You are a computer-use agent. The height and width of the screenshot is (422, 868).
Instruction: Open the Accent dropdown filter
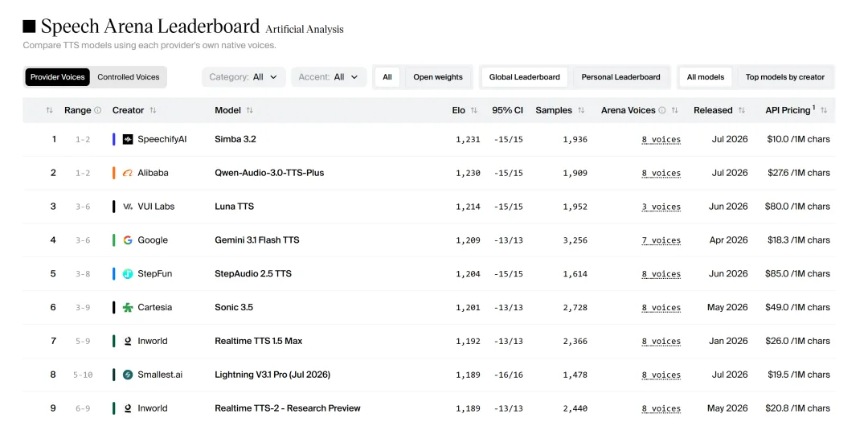[x=329, y=77]
